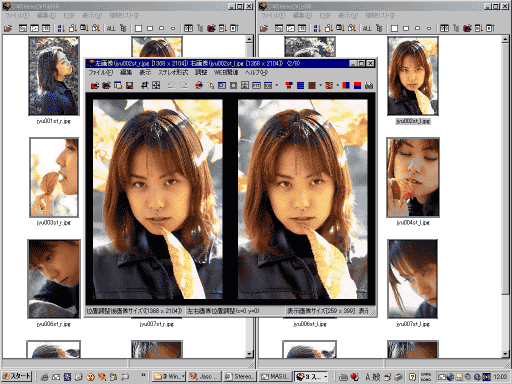Expand the taskbar group dropdown arrow on active button
Screen dimensions: 512x384
point(326,377)
